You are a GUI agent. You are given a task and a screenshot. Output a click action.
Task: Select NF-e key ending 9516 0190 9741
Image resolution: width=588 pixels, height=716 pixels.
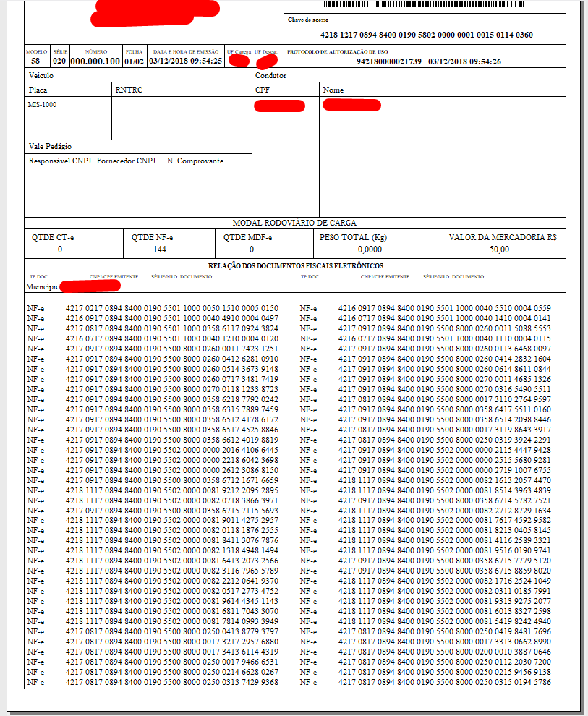point(444,550)
